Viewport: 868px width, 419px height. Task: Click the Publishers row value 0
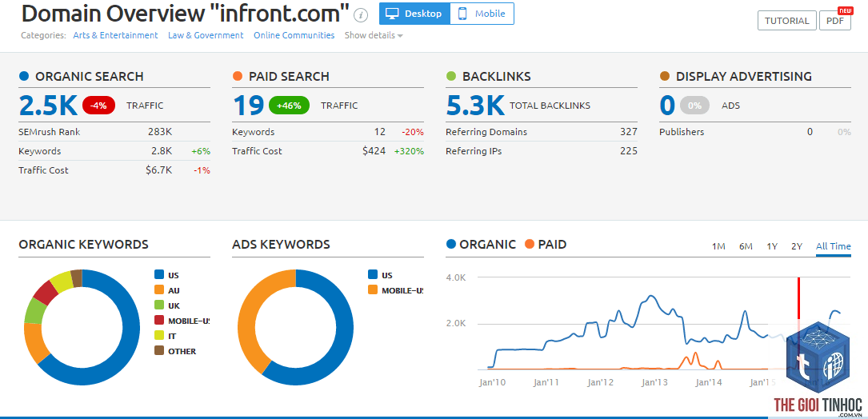tap(810, 132)
